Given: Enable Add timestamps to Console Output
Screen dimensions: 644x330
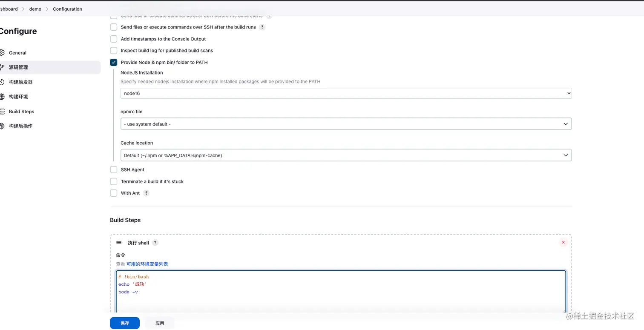Looking at the screenshot, I should (114, 39).
